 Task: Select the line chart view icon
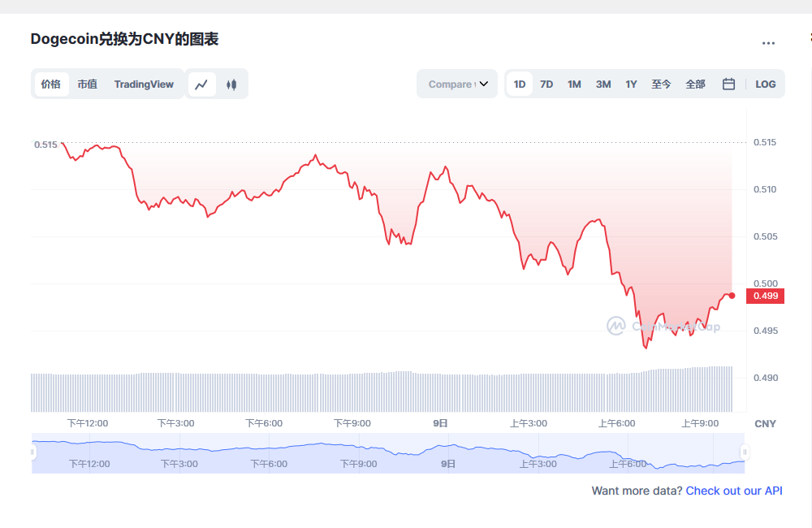tap(201, 84)
